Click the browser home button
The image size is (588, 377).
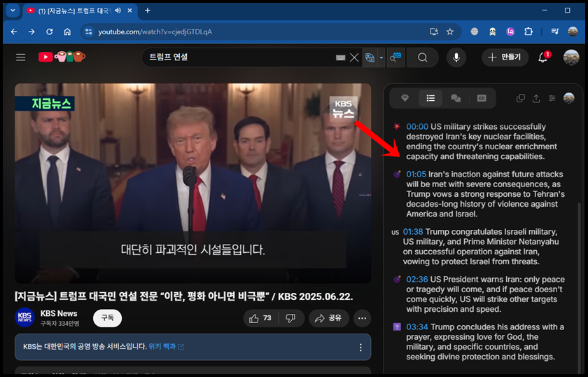(x=67, y=32)
